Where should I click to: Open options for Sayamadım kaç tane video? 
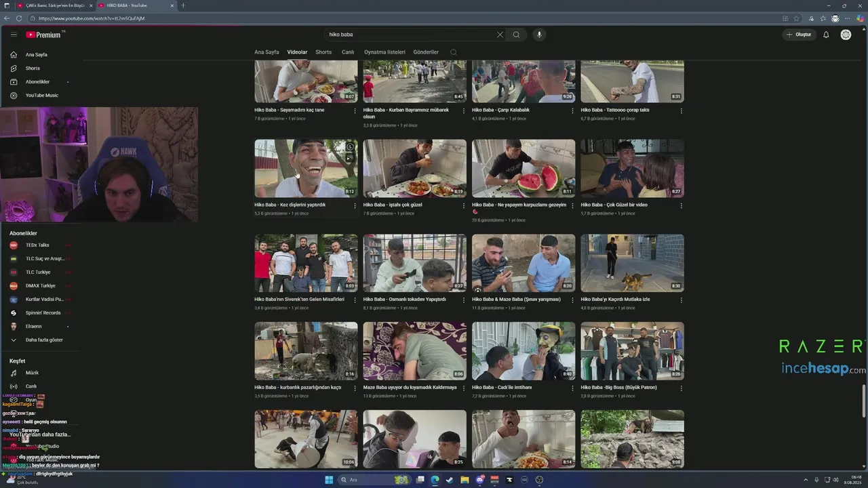(x=355, y=110)
